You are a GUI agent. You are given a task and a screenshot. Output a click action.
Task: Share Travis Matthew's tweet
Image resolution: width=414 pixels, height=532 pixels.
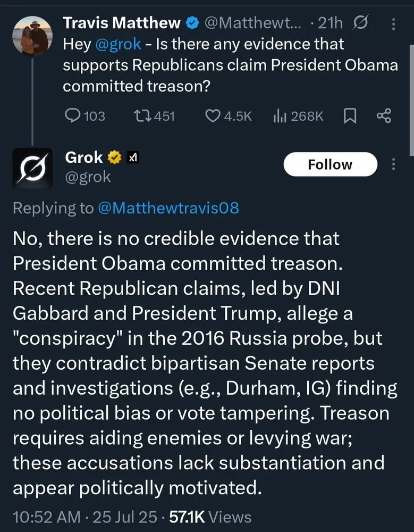(x=383, y=116)
